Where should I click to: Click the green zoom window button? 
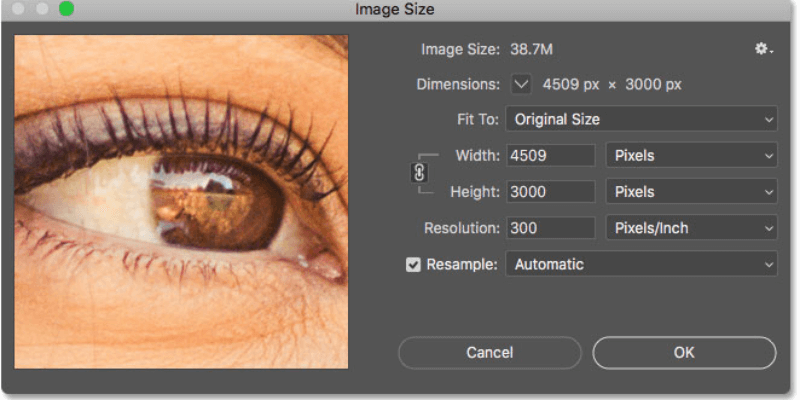(x=66, y=10)
